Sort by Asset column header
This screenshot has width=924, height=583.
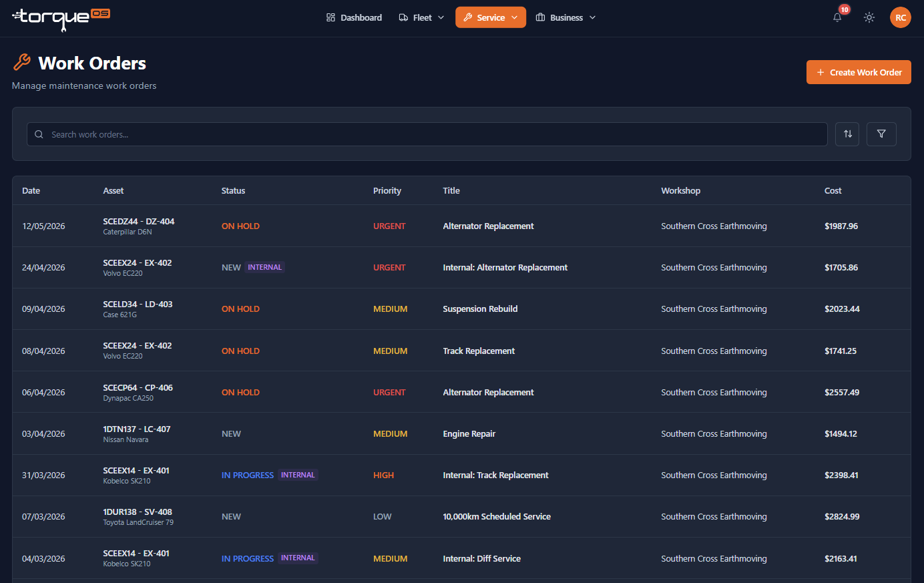(x=113, y=190)
